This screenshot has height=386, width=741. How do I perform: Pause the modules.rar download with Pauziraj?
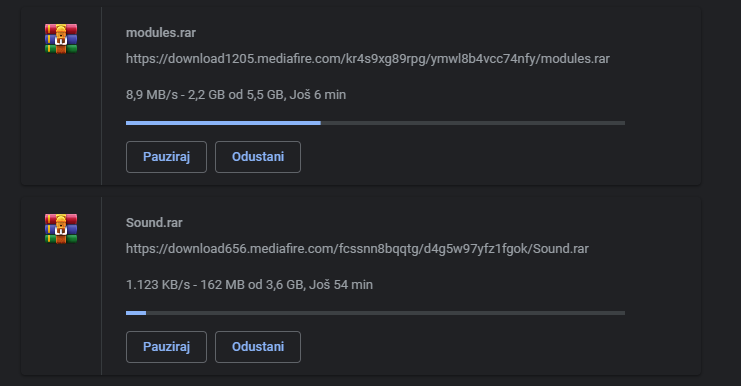click(166, 157)
